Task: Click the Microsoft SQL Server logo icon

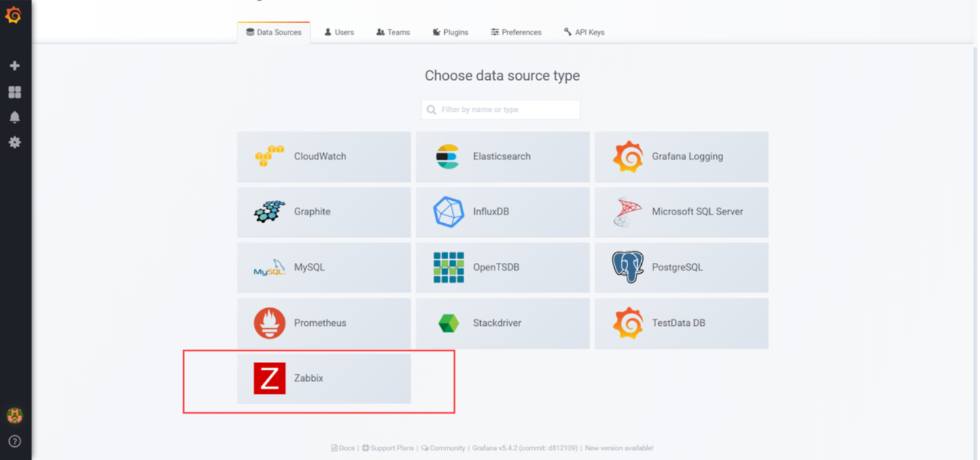Action: click(x=627, y=212)
